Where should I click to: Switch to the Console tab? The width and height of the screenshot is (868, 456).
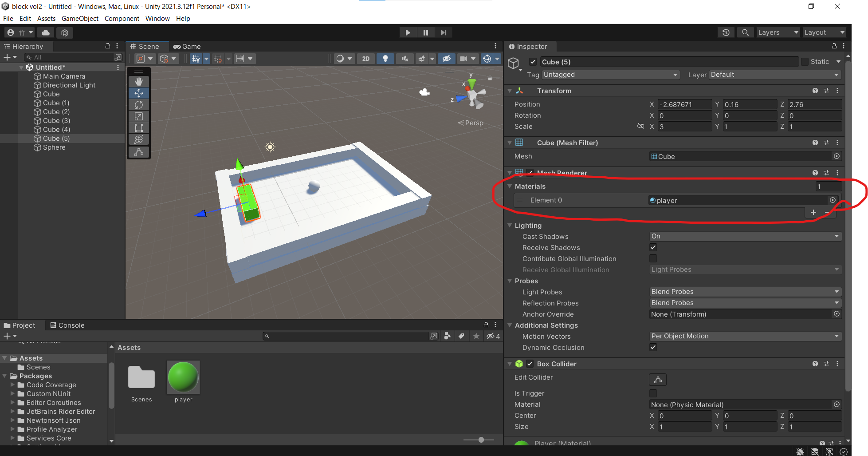(x=67, y=325)
